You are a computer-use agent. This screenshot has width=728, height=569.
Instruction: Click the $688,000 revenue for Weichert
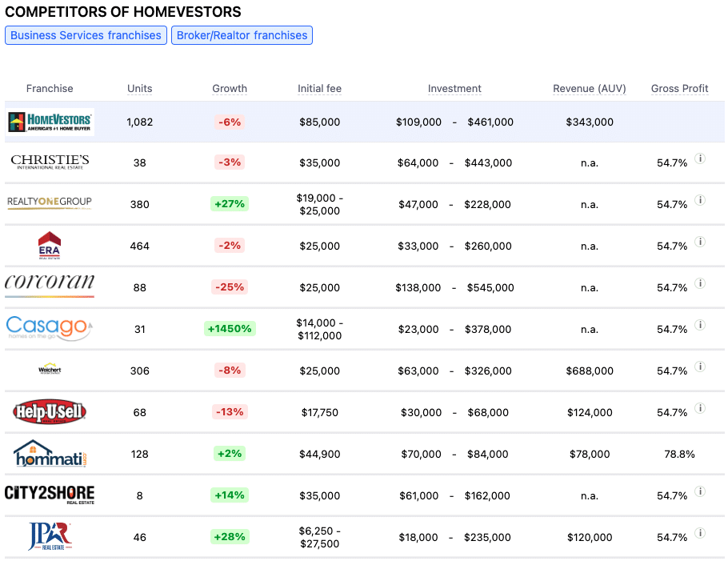[x=589, y=371]
